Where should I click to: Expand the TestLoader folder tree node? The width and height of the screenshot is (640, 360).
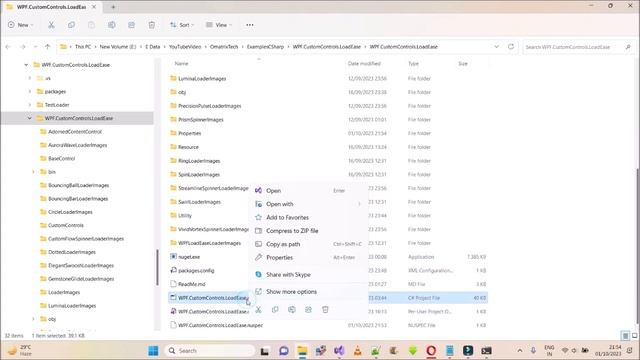(x=30, y=105)
